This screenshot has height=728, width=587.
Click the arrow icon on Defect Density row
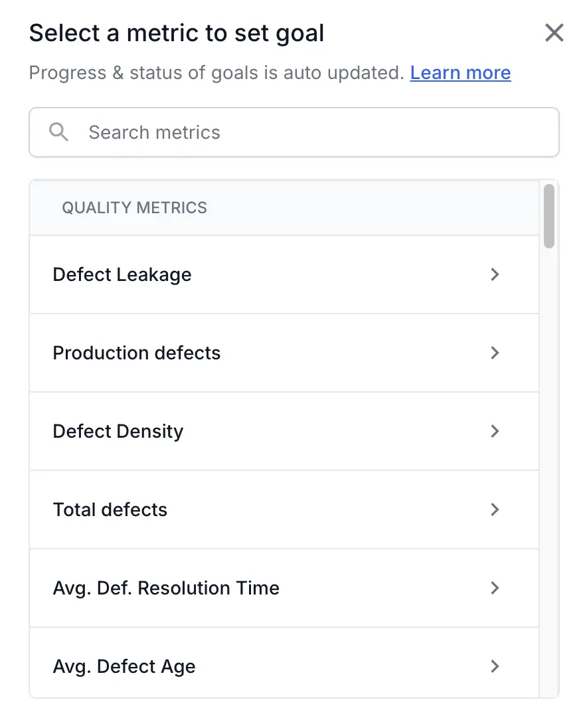[x=495, y=431]
